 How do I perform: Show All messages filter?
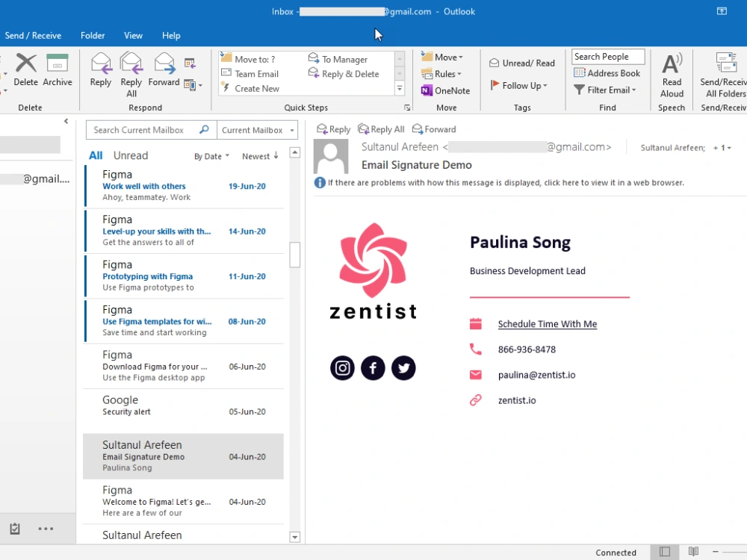pyautogui.click(x=96, y=156)
